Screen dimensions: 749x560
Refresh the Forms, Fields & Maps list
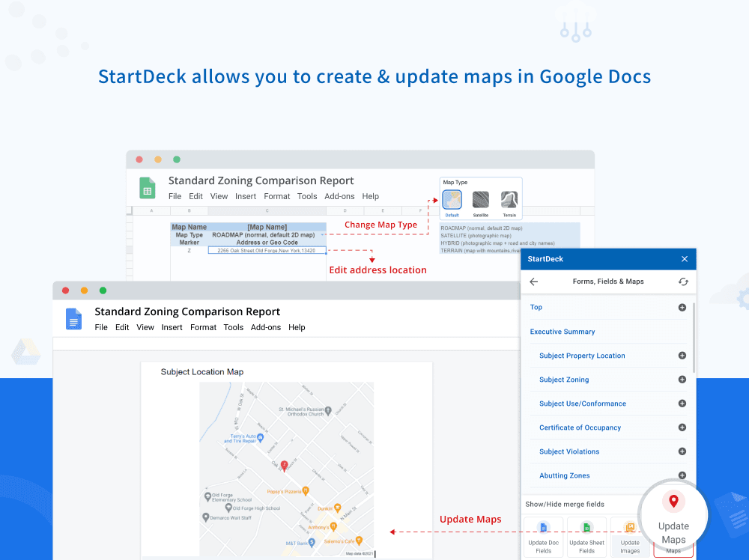684,281
